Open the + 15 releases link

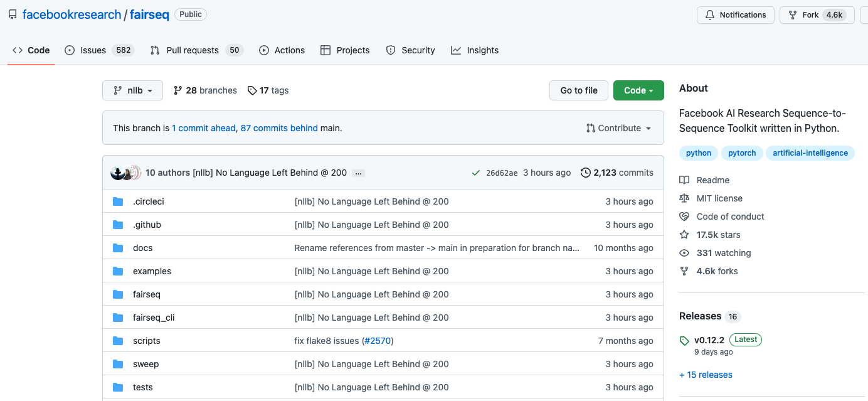pyautogui.click(x=706, y=375)
